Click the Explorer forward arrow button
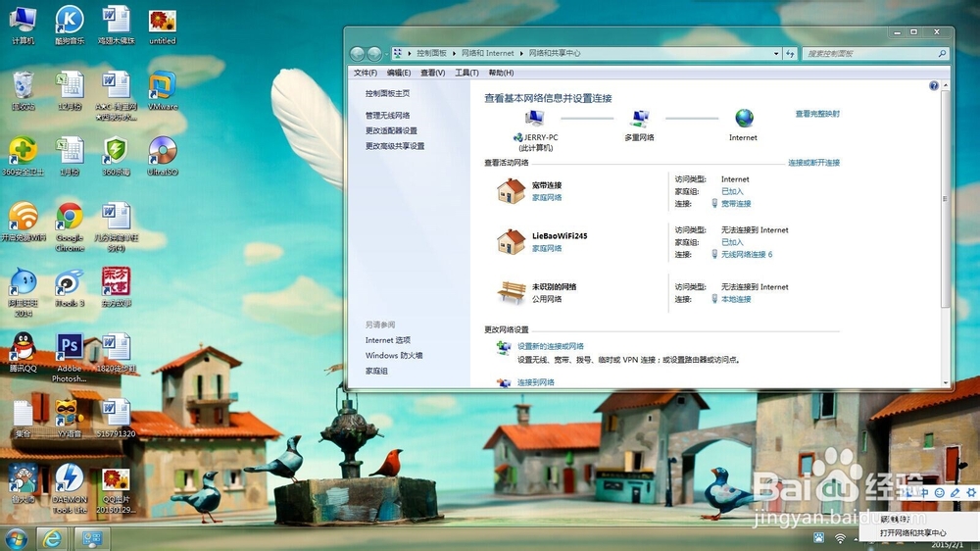 (x=373, y=54)
